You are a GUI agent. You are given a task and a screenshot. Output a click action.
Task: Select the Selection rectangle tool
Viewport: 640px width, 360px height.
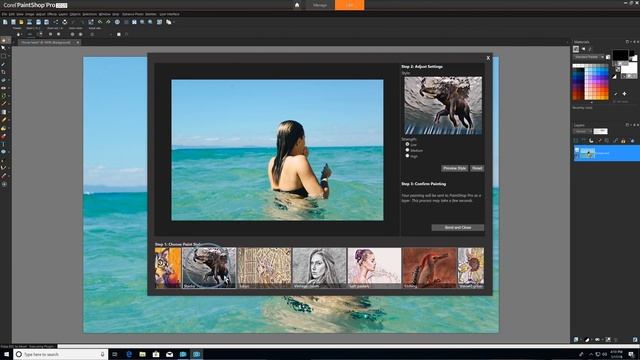[4, 56]
